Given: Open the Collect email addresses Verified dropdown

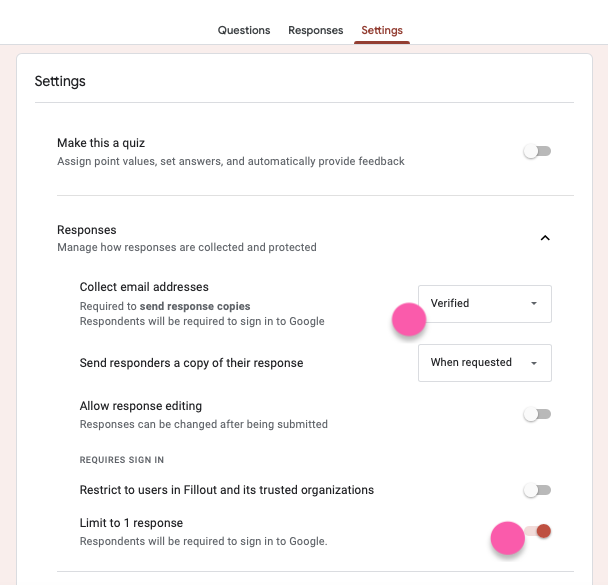Looking at the screenshot, I should pyautogui.click(x=484, y=303).
